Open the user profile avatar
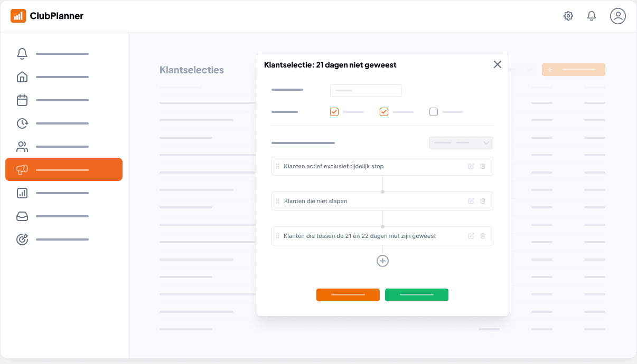The height and width of the screenshot is (364, 637). (x=617, y=16)
